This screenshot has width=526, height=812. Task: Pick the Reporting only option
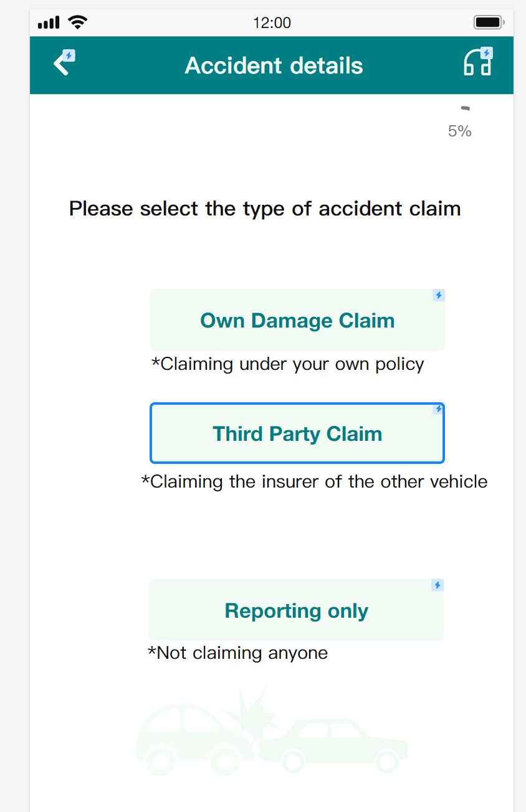tap(296, 611)
